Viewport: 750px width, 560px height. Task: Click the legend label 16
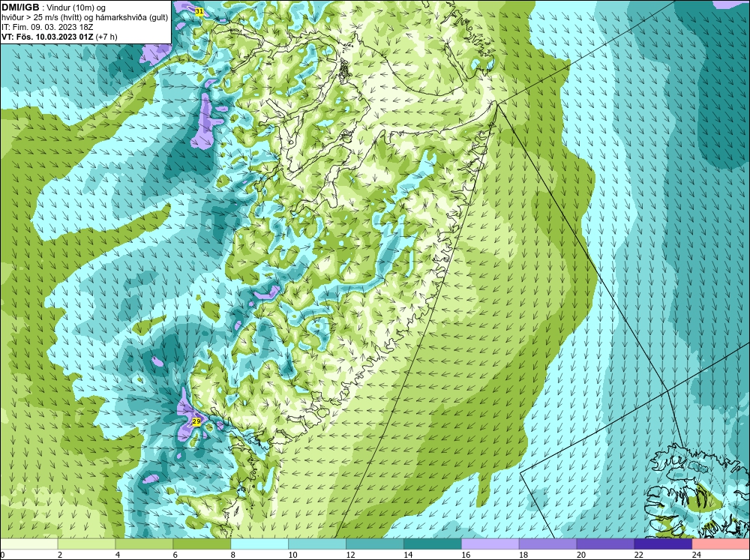(466, 555)
